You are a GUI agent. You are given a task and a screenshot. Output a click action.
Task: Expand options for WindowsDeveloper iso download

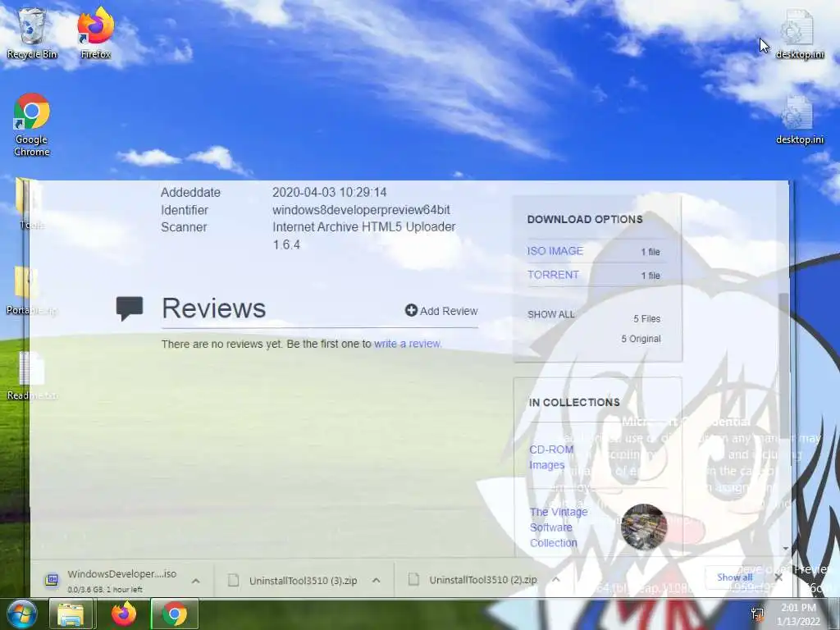coord(196,581)
